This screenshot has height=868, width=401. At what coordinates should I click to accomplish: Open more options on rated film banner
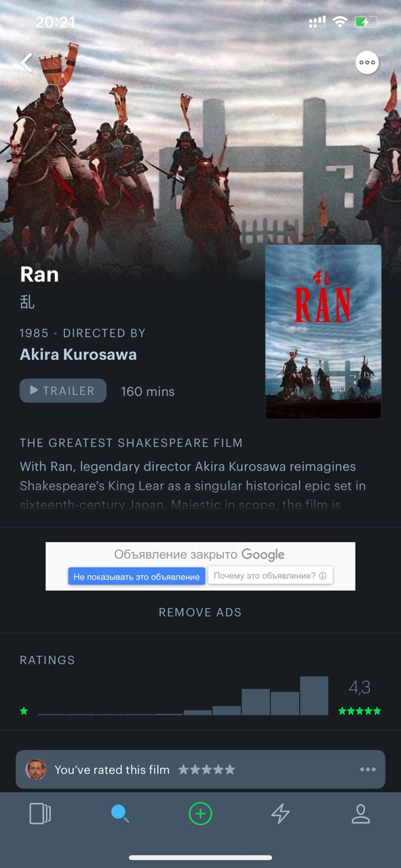tap(368, 770)
